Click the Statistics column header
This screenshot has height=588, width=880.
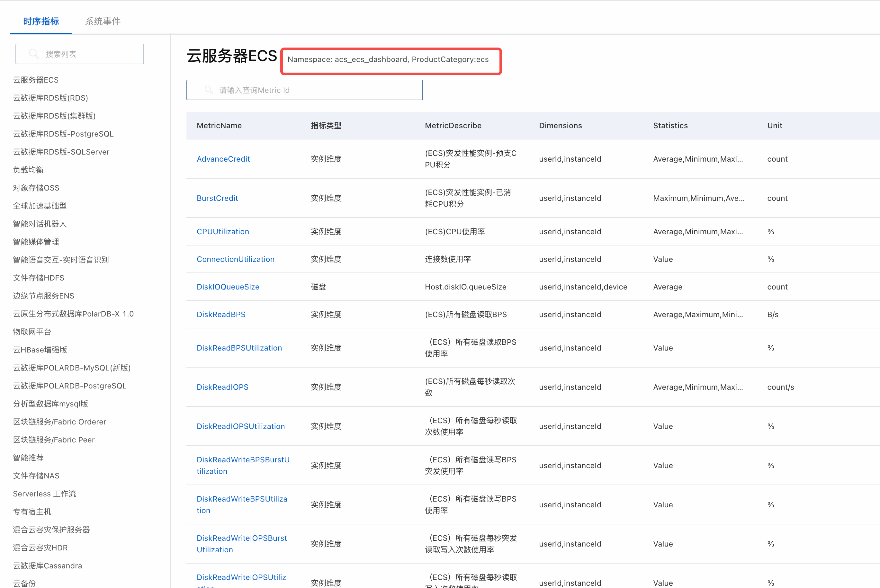tap(670, 126)
